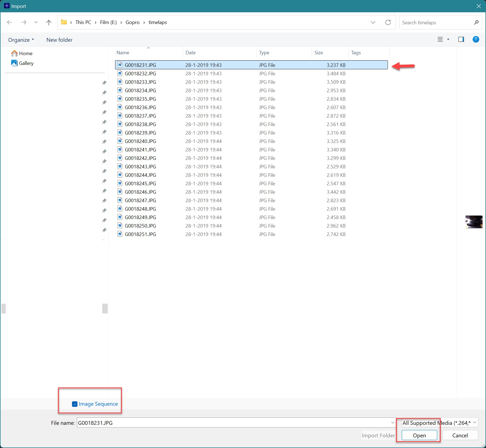The width and height of the screenshot is (486, 448).
Task: Select file G0018237.JPG
Action: tap(251, 116)
